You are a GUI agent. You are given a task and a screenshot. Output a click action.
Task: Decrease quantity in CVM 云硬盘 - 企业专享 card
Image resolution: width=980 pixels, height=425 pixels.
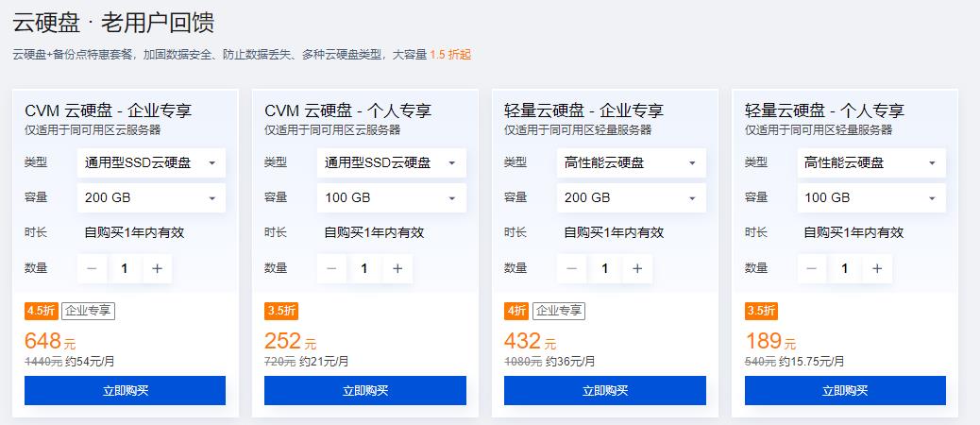click(92, 269)
